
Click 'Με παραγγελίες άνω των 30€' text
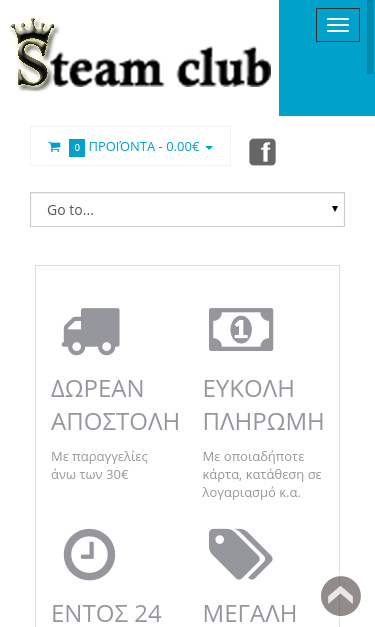click(x=100, y=465)
